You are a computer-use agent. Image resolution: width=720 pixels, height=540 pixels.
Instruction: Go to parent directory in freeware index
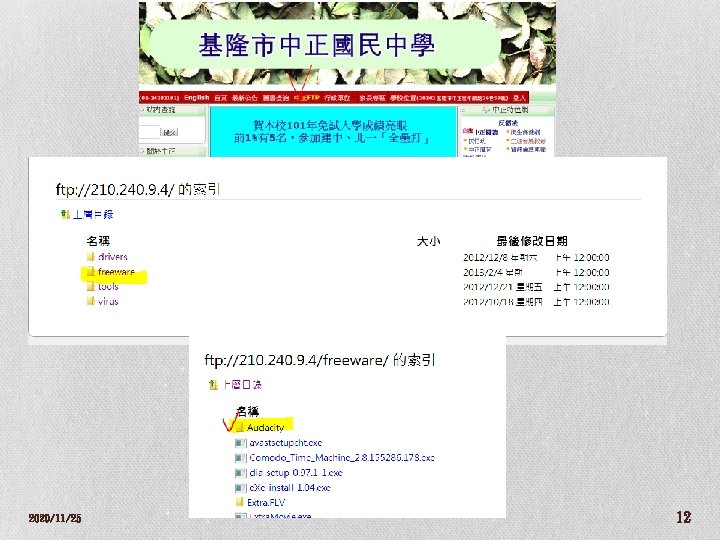click(x=242, y=385)
